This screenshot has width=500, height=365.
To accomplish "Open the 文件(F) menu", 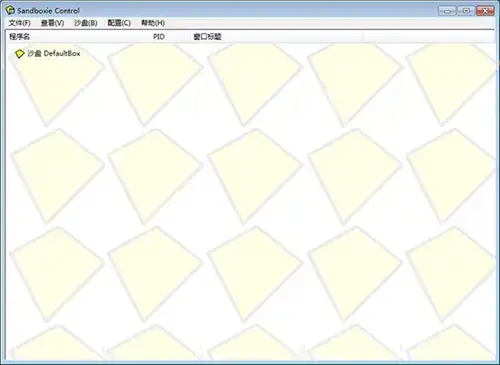I will pos(20,23).
